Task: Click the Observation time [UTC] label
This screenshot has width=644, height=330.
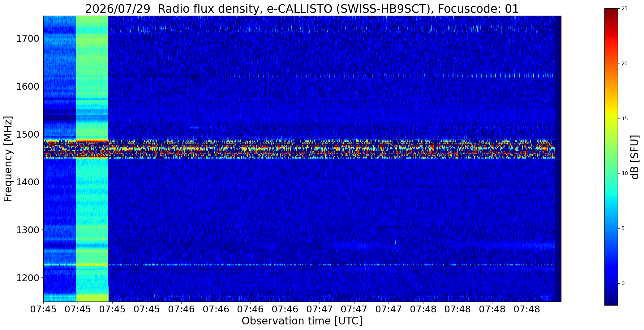Action: 302,321
